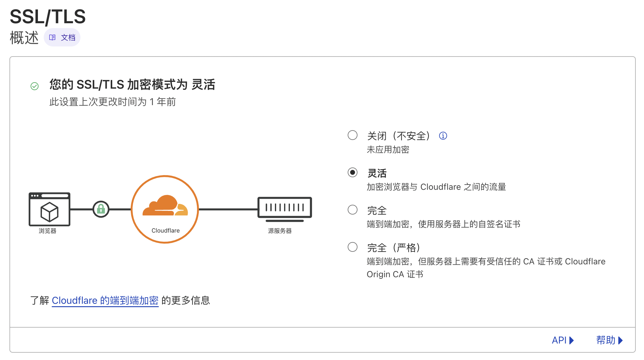Screen dimensions: 644x360
Task: Click the Cloudflare label inside circle
Action: coord(165,230)
